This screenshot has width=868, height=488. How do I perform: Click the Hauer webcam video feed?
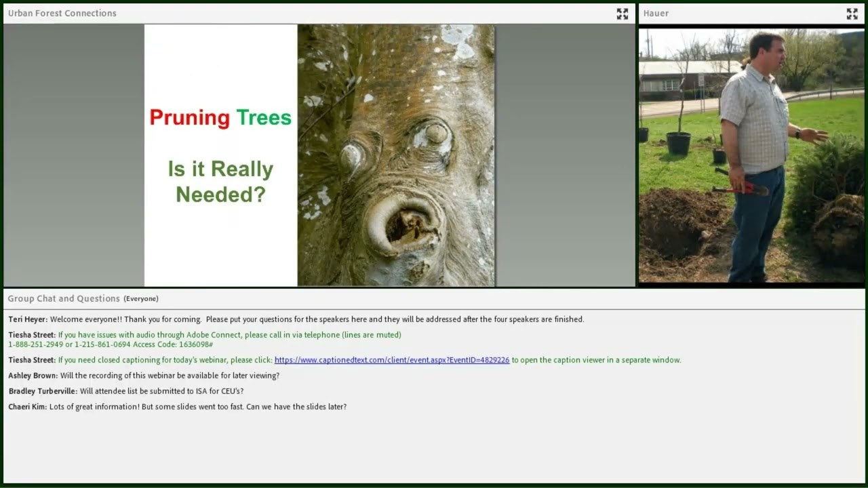coord(751,155)
